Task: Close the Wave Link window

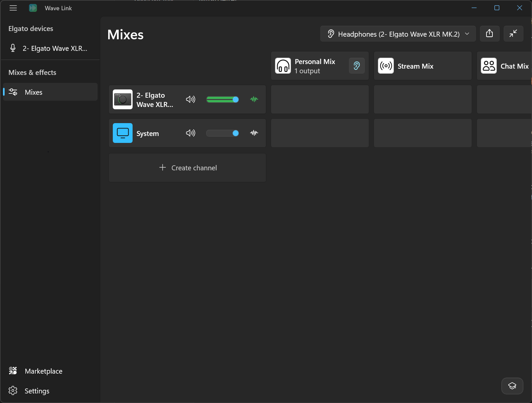Action: coord(519,8)
